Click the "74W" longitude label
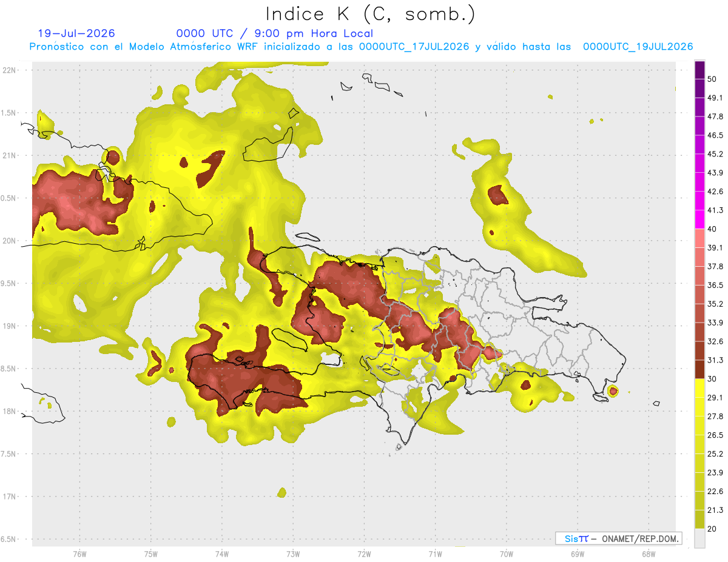 [x=221, y=554]
